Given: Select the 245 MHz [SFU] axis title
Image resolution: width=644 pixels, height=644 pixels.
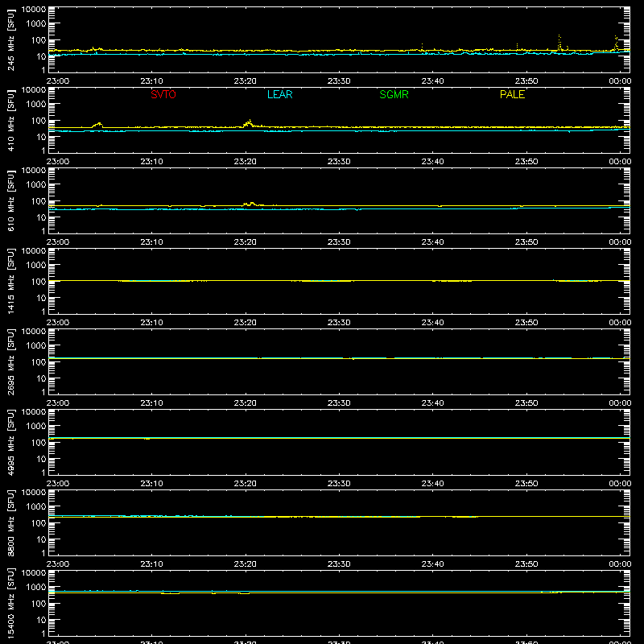Looking at the screenshot, I should tap(10, 39).
